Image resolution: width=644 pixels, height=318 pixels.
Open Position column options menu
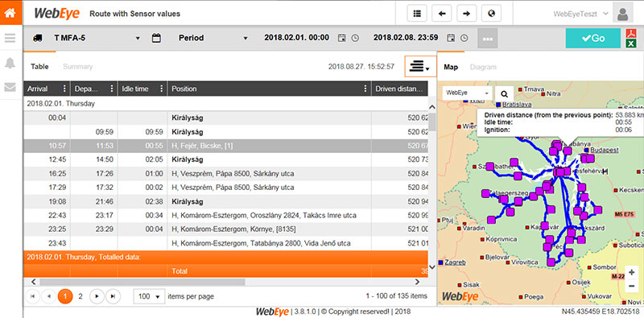click(x=365, y=89)
